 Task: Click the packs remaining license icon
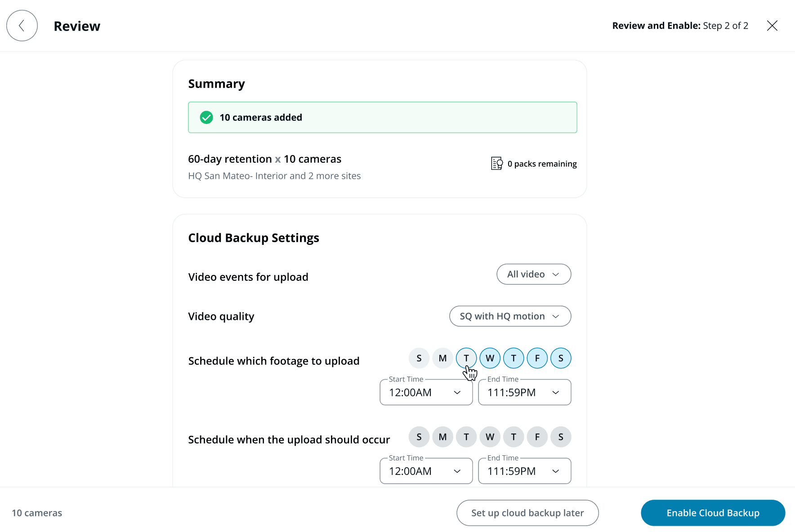pyautogui.click(x=496, y=164)
